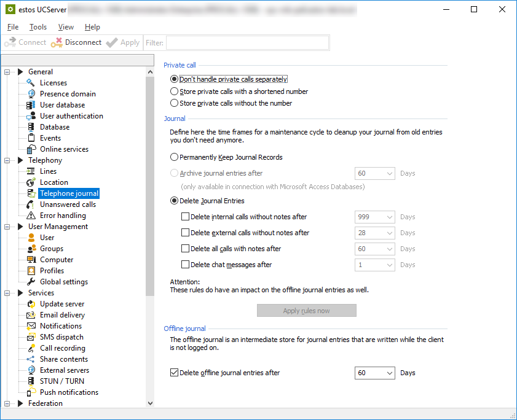Click the Share contents icon

point(31,359)
